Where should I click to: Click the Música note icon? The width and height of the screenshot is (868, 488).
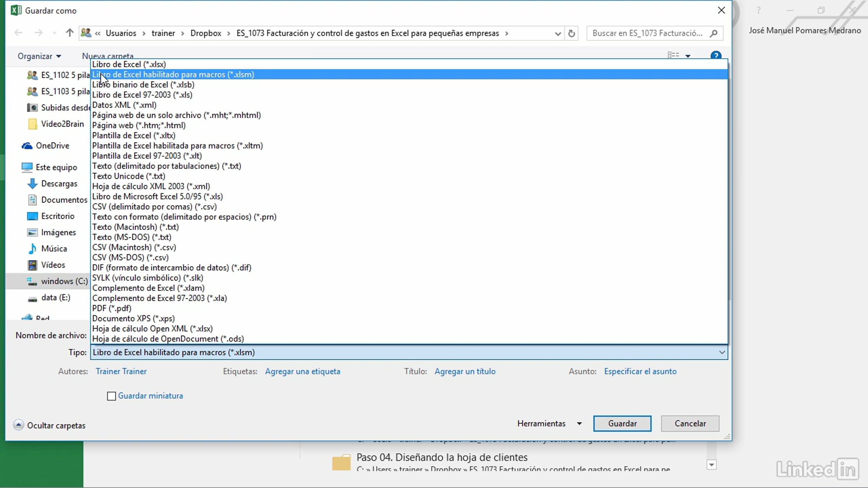pos(32,249)
